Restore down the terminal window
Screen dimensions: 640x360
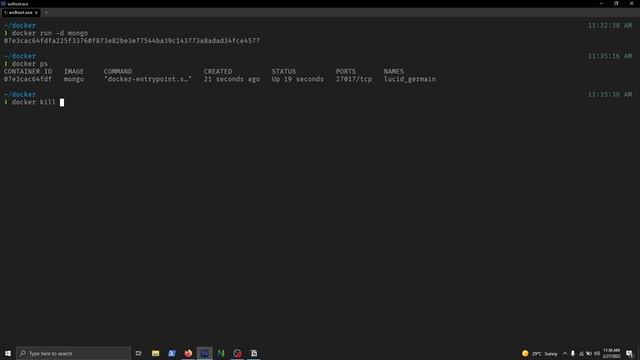[x=616, y=3]
